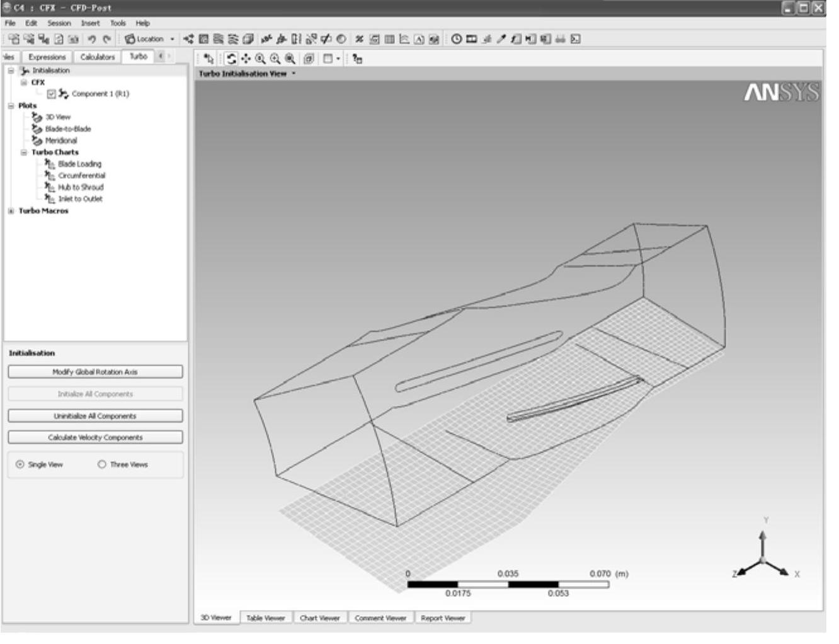The image size is (839, 644).
Task: Click the Variable icon in toolbar
Action: point(359,39)
